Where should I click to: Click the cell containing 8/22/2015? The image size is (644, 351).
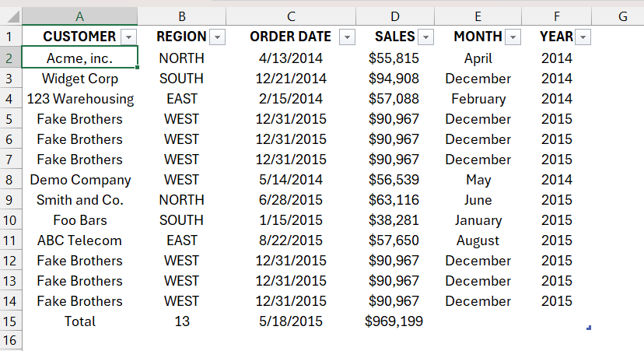pyautogui.click(x=291, y=240)
